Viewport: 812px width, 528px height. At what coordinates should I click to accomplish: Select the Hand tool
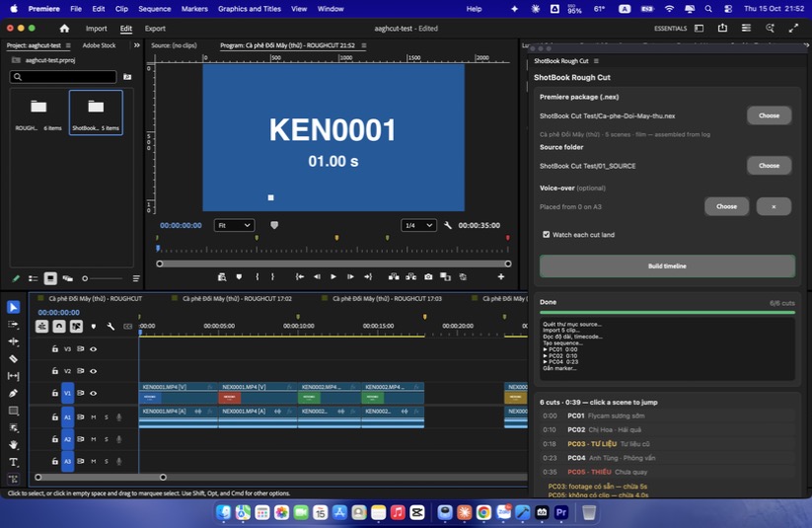(x=14, y=445)
